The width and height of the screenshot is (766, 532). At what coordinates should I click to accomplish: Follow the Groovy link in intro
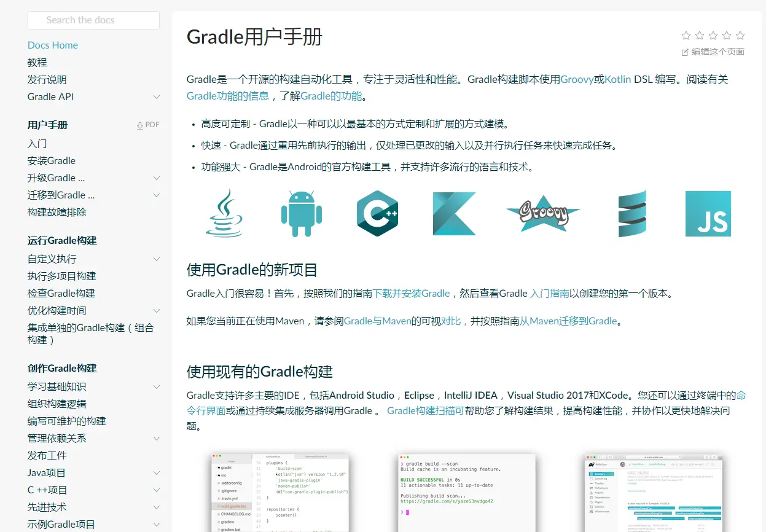(577, 79)
